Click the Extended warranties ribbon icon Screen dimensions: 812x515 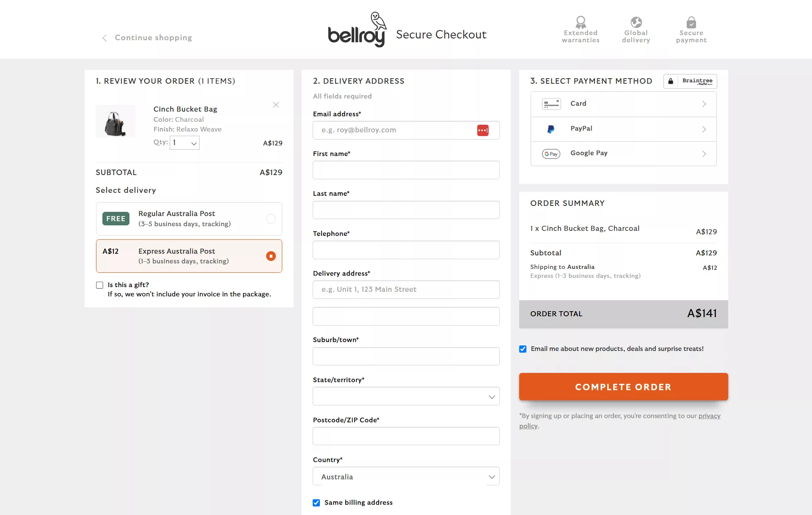point(581,22)
